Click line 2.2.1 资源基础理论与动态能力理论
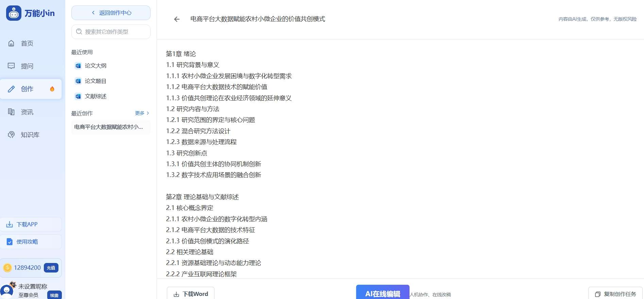Image resolution: width=644 pixels, height=299 pixels. (x=213, y=263)
